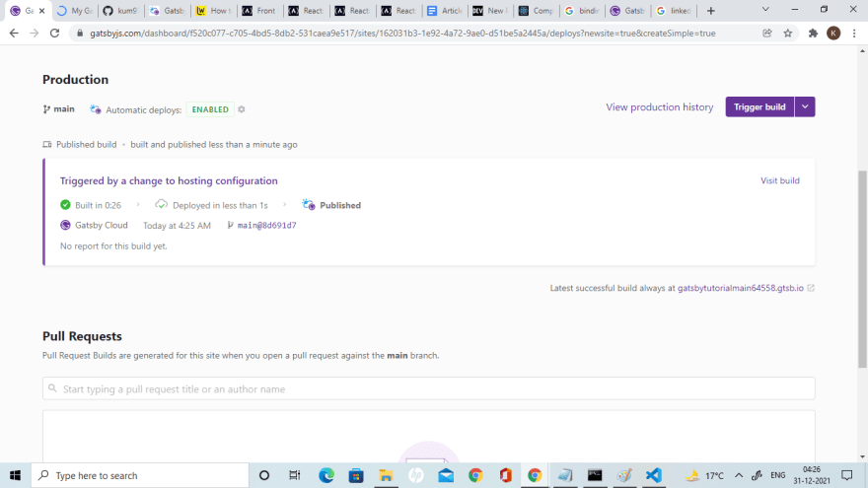Click the ENABLED automatic deploys badge
Screen dimensions: 868x488
point(210,109)
